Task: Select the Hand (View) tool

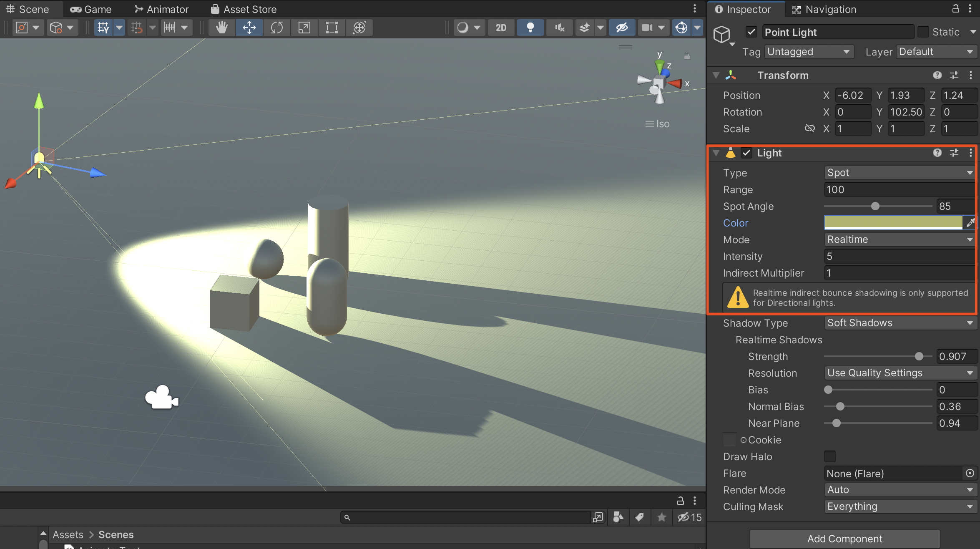Action: 221,28
